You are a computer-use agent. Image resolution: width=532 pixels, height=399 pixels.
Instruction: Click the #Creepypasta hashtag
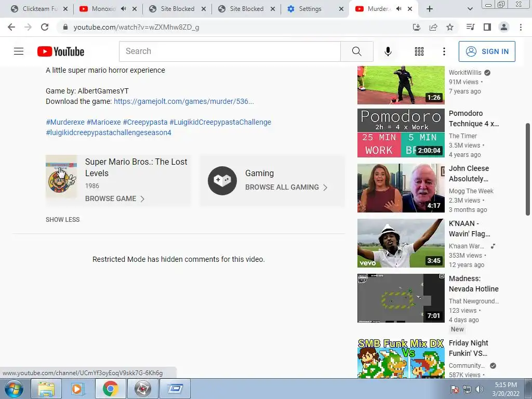[145, 122]
